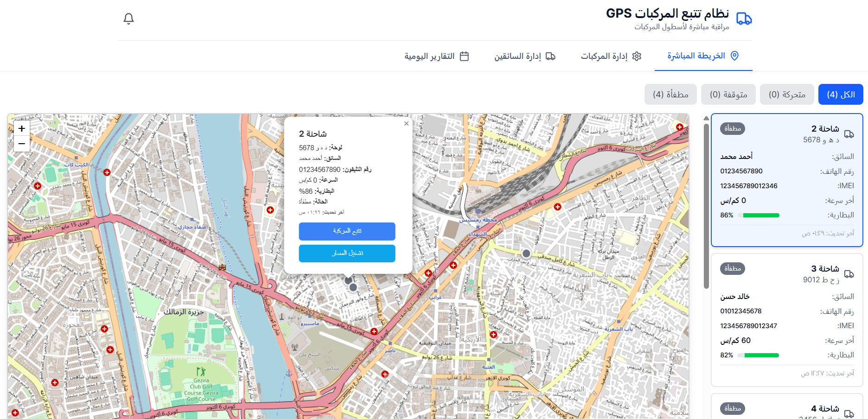Click the ID card icon next to إدارة السائقين

click(550, 56)
